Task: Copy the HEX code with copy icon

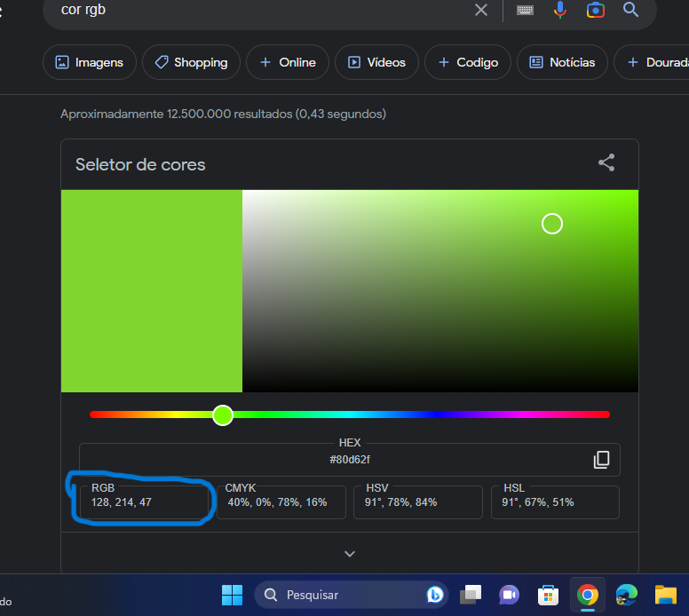Action: pos(602,460)
